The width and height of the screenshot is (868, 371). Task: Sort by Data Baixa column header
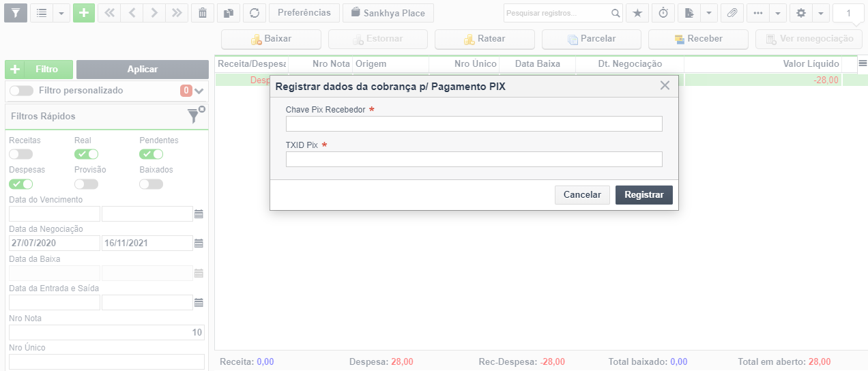(x=538, y=63)
